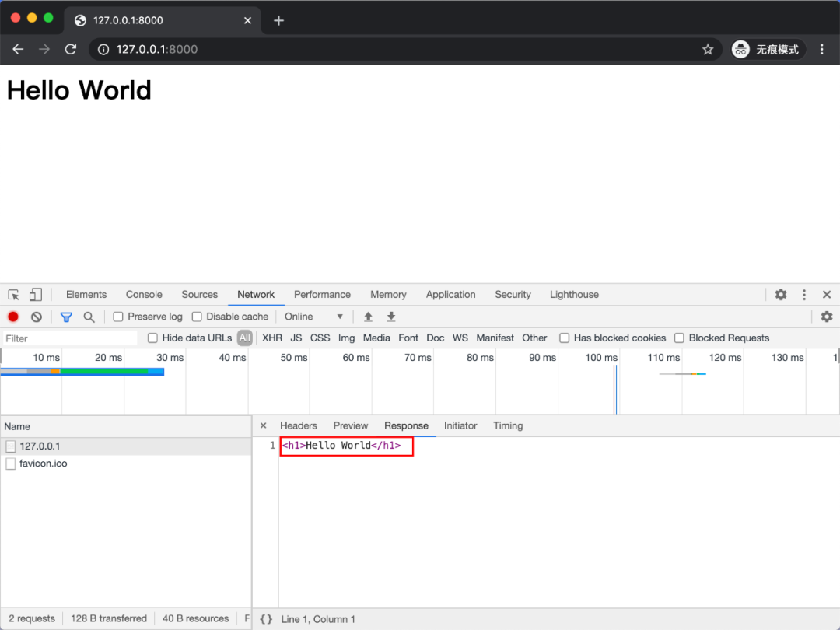840x630 pixels.
Task: Close the DevTools panel
Action: pos(827,295)
